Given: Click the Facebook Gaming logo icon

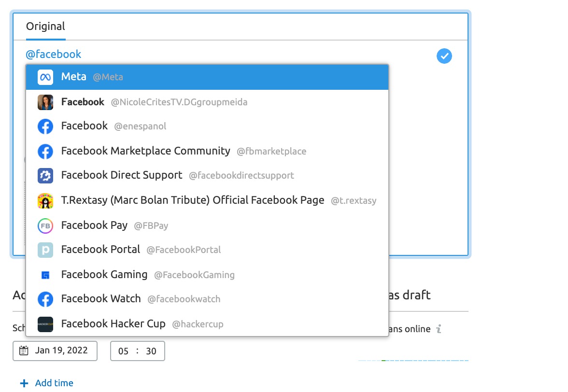Looking at the screenshot, I should [x=45, y=276].
